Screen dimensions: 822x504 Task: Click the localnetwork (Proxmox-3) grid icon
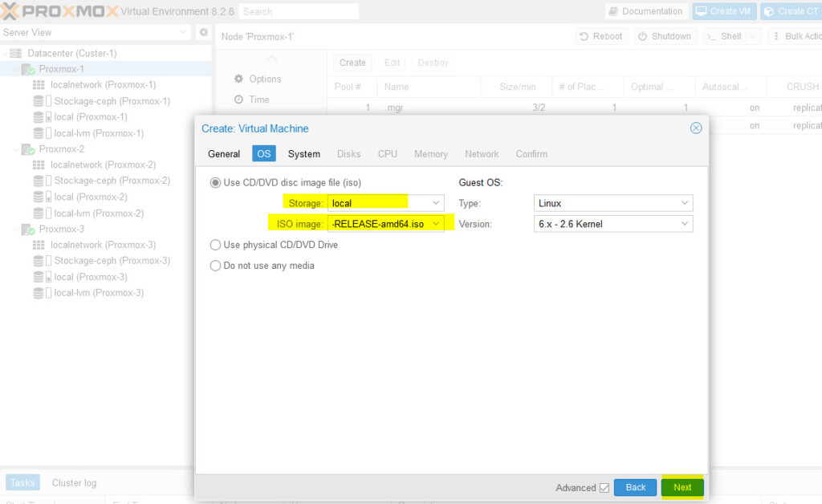[39, 246]
